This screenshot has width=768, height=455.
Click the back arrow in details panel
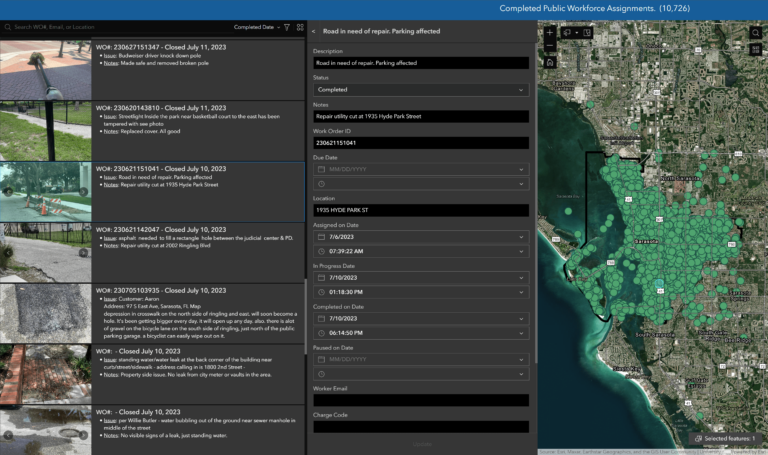pyautogui.click(x=314, y=32)
